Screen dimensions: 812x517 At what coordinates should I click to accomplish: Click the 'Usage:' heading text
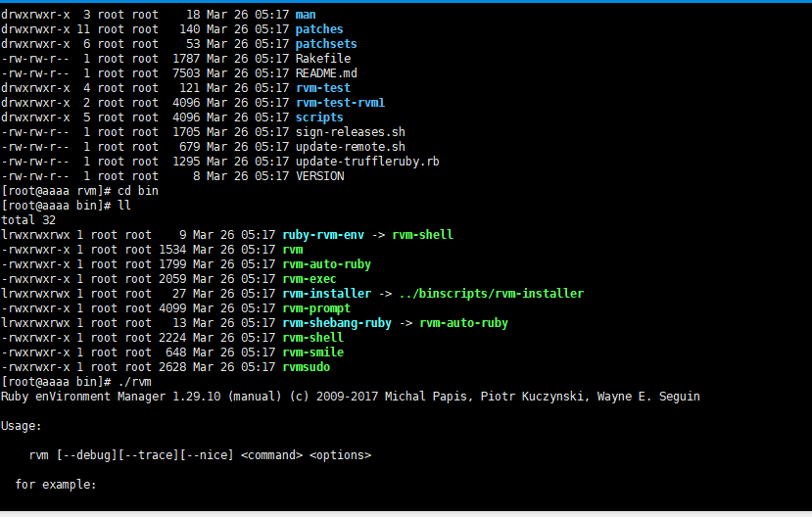click(21, 426)
